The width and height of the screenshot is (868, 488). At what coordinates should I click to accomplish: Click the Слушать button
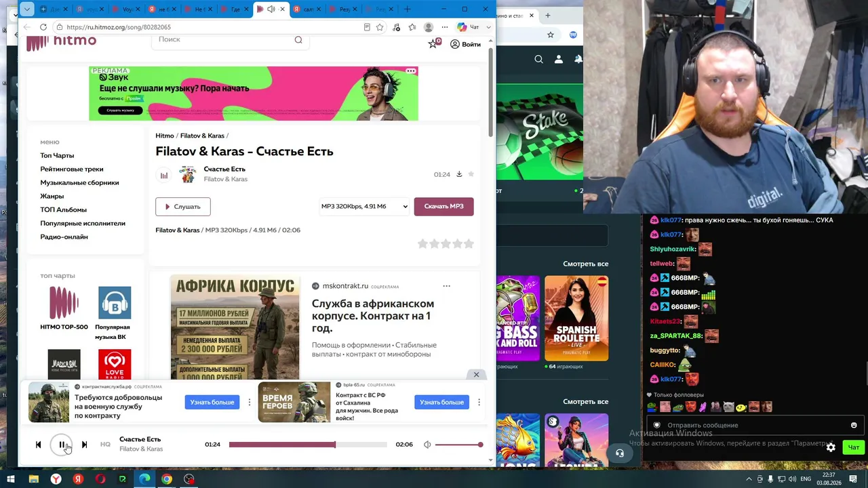[183, 207]
